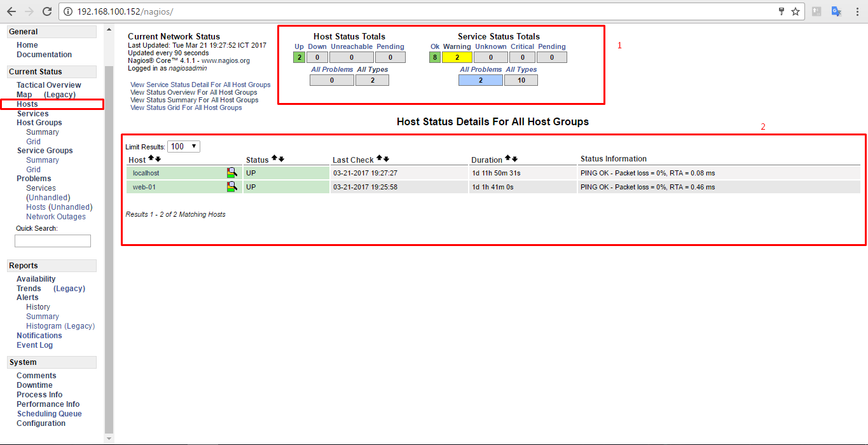Screen dimensions: 868x445
Task: Open Process Info link
Action: tap(39, 395)
